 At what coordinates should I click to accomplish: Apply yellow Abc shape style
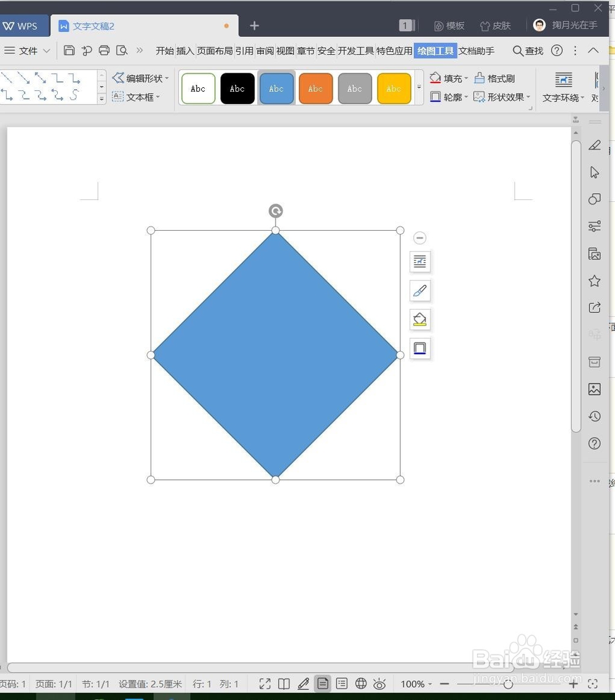394,89
